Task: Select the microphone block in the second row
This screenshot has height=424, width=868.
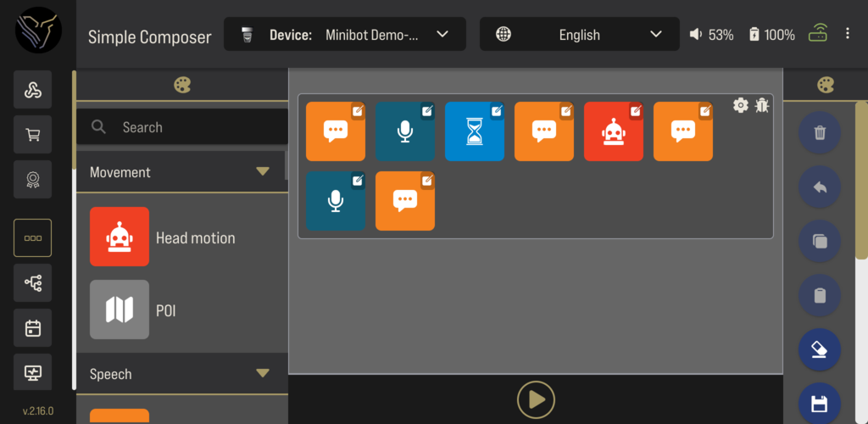Action: 336,201
